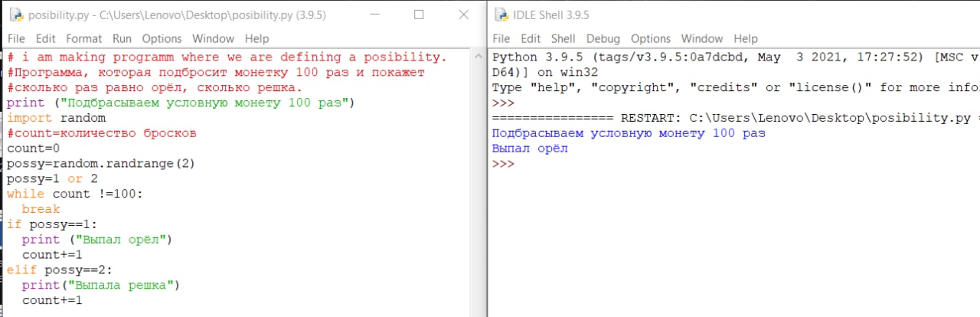The height and width of the screenshot is (317, 980).
Task: Place cursor on the import random line
Action: [57, 118]
